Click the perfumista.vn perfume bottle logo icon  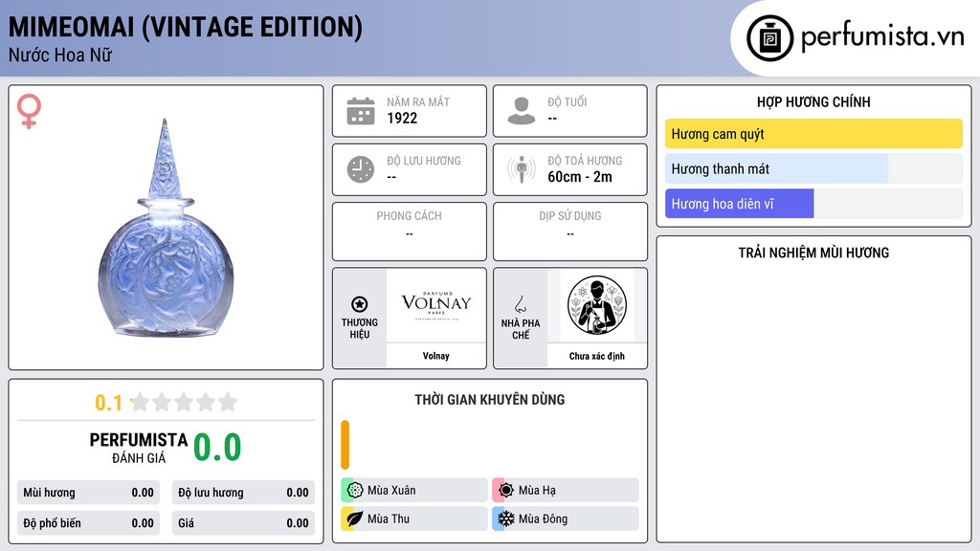pos(769,38)
